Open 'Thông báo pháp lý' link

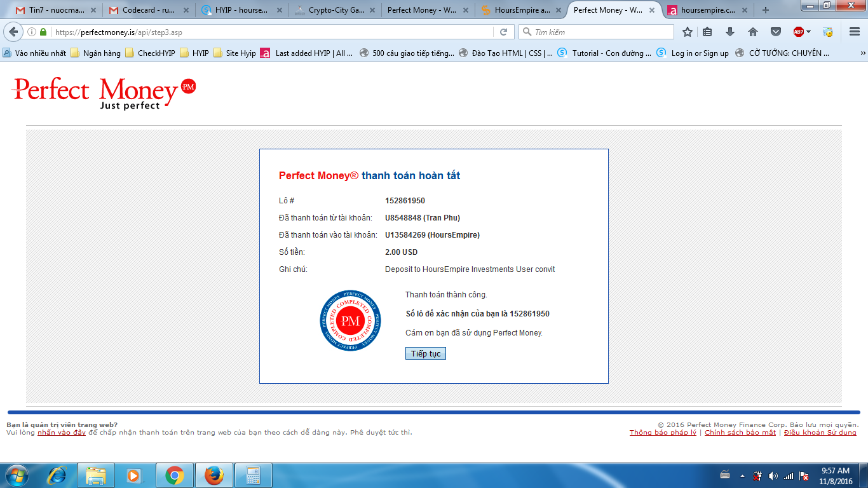(663, 433)
